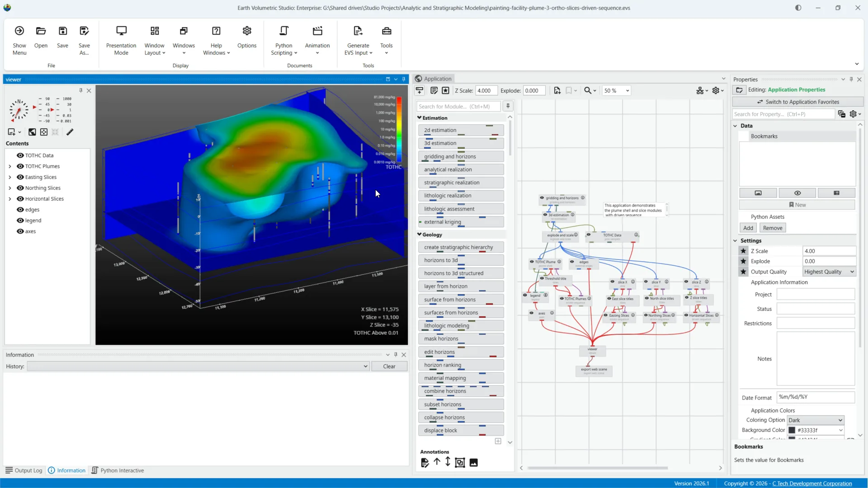Viewport: 868px width, 488px height.
Task: Hide the TOTHC Data item
Action: point(20,155)
